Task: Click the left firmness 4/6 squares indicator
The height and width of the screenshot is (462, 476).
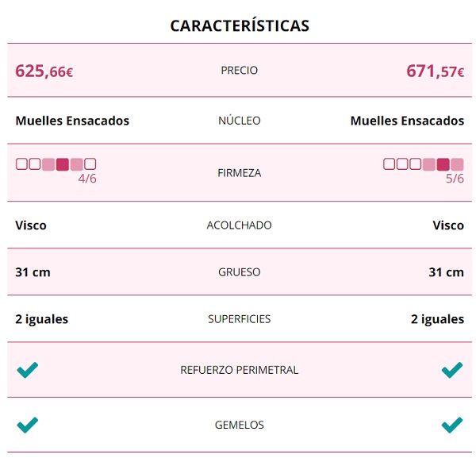Action: 56,164
